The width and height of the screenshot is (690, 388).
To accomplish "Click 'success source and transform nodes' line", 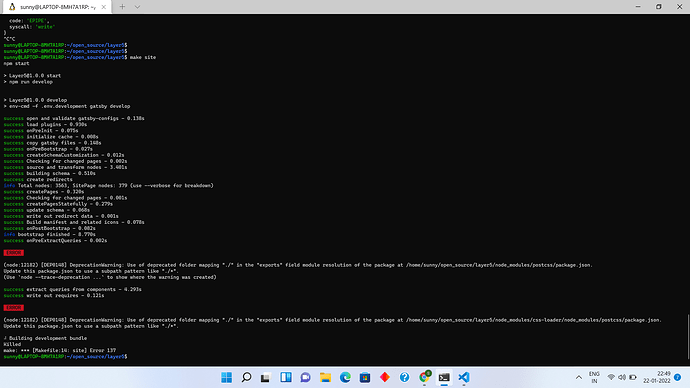I will coord(65,167).
